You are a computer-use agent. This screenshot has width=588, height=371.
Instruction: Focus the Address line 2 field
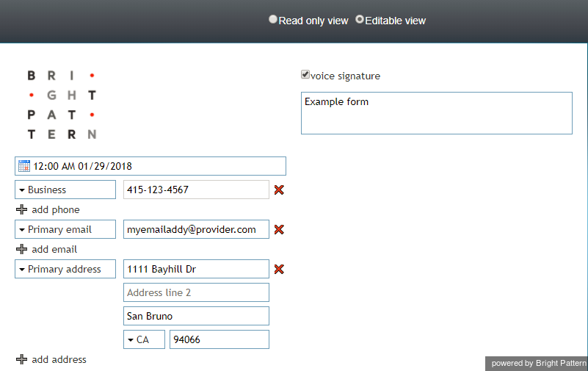196,292
